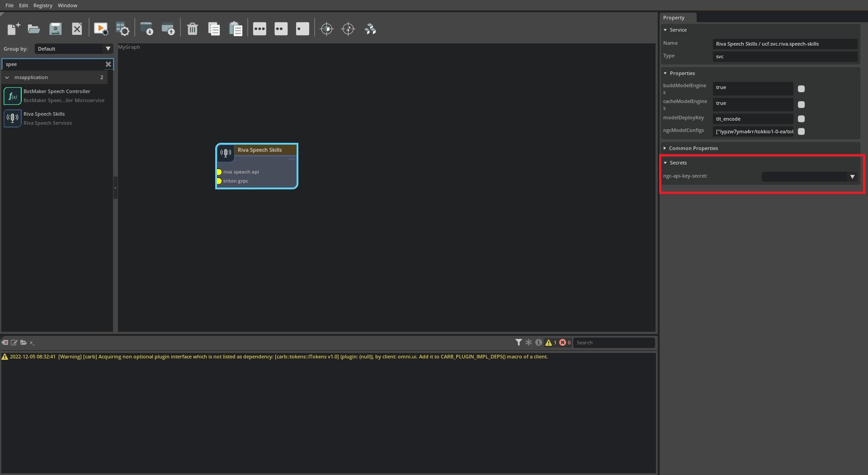Open the Group by Default dropdown
This screenshot has width=868, height=475.
(74, 49)
